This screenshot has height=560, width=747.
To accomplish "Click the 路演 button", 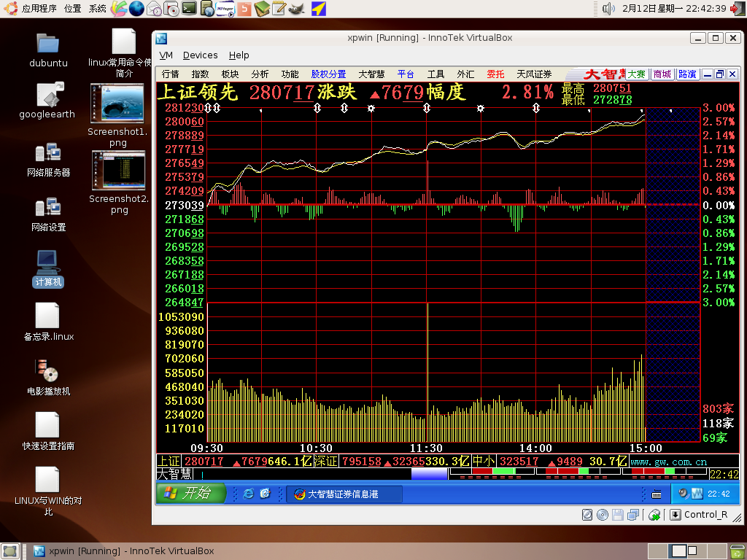I will click(687, 74).
